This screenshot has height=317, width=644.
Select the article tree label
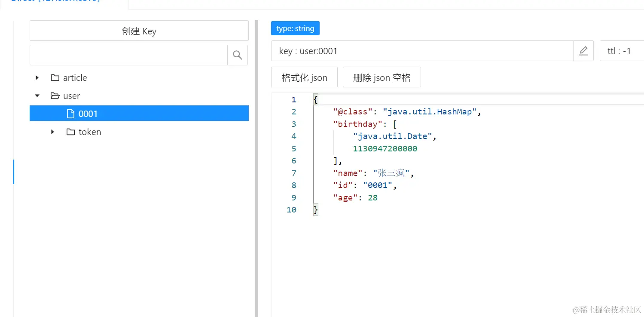75,78
